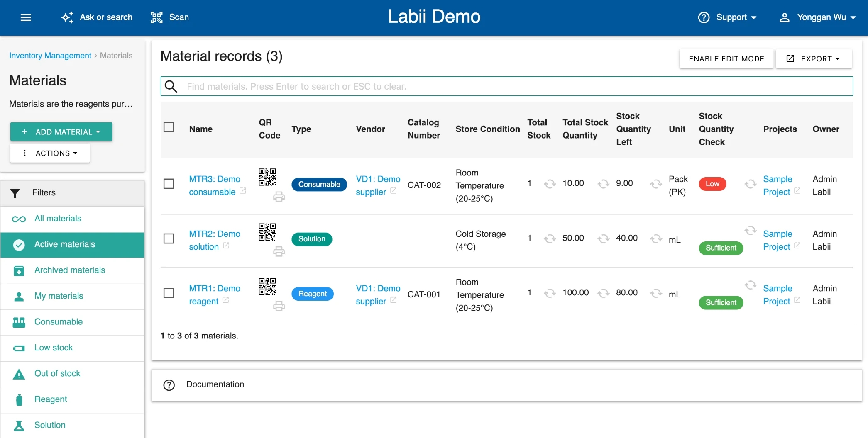868x438 pixels.
Task: Open the Export dropdown menu
Action: pos(814,59)
